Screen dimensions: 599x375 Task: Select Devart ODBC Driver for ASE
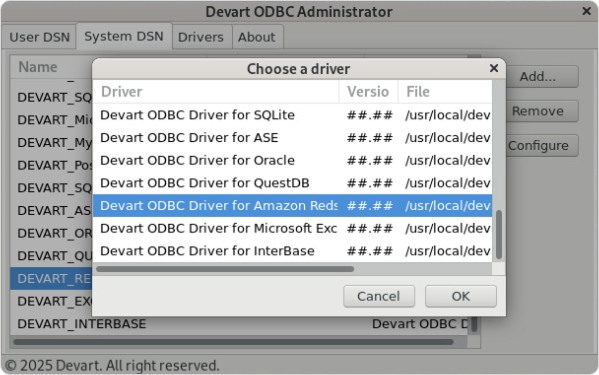point(292,137)
